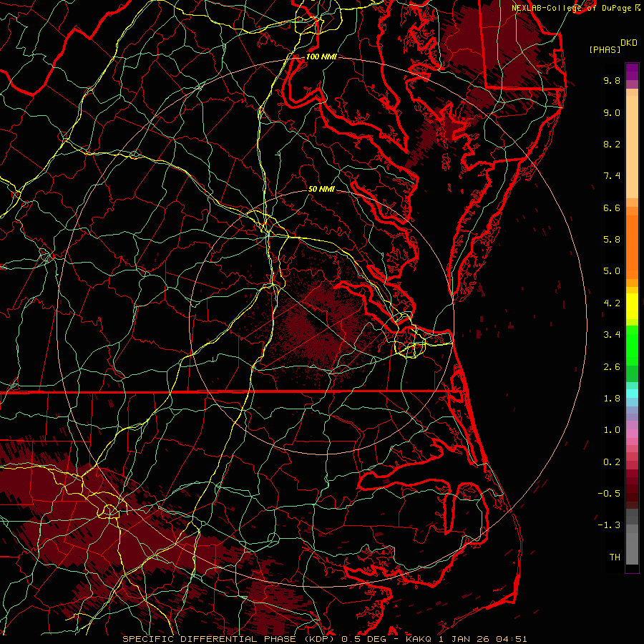The width and height of the screenshot is (644, 644).
Task: Click the DKD units label above color scale
Action: click(629, 43)
